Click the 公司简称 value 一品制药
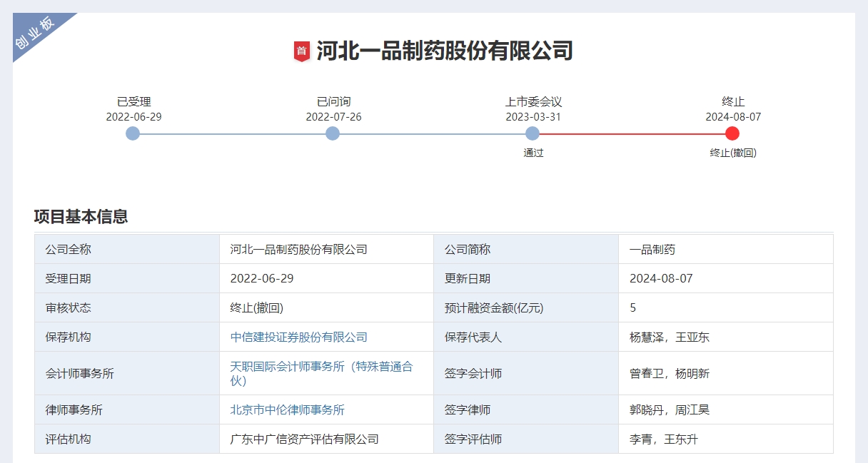The image size is (868, 463). 652,250
